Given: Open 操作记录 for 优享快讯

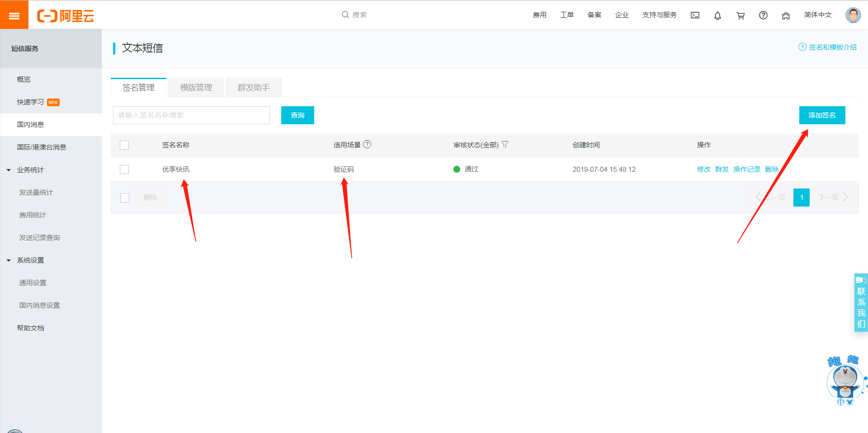Looking at the screenshot, I should (x=746, y=169).
